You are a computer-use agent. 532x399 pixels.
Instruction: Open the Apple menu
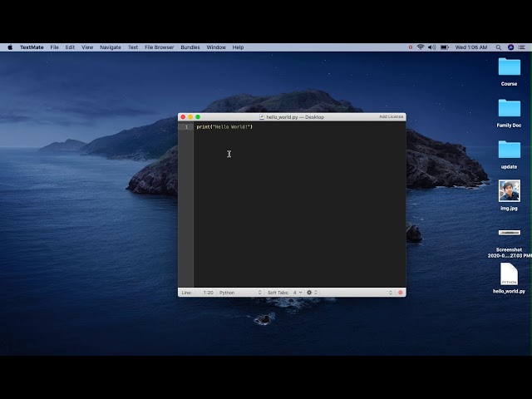pos(10,47)
